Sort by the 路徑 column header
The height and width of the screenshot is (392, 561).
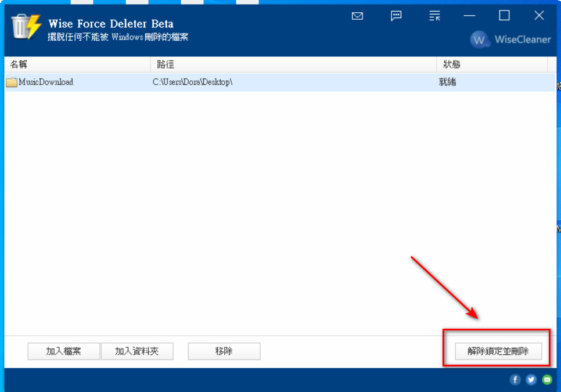point(293,64)
